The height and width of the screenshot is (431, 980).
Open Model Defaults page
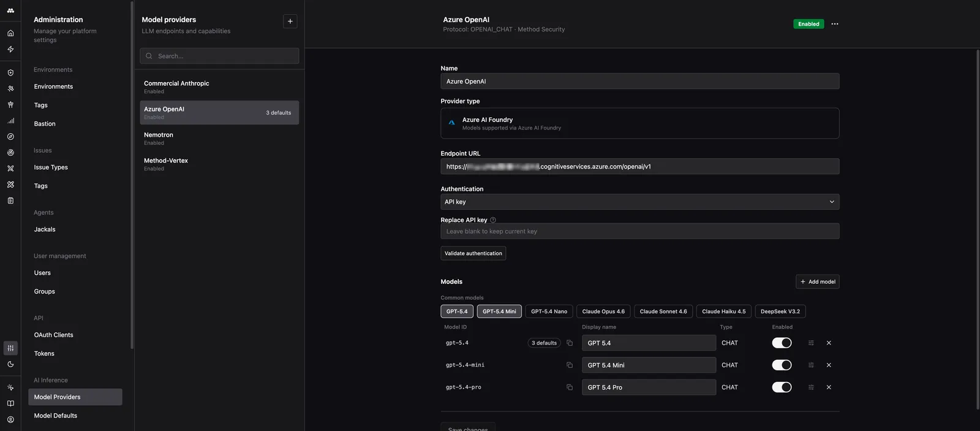pos(56,416)
